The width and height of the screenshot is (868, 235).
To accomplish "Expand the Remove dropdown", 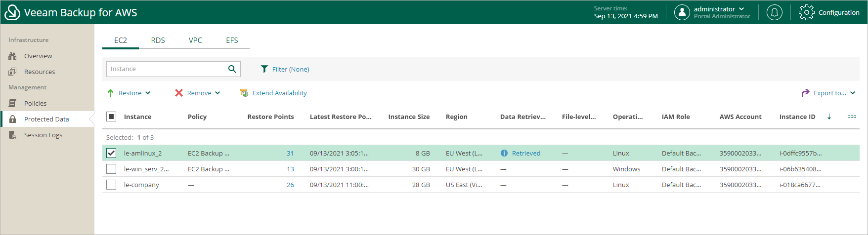I will tap(217, 93).
